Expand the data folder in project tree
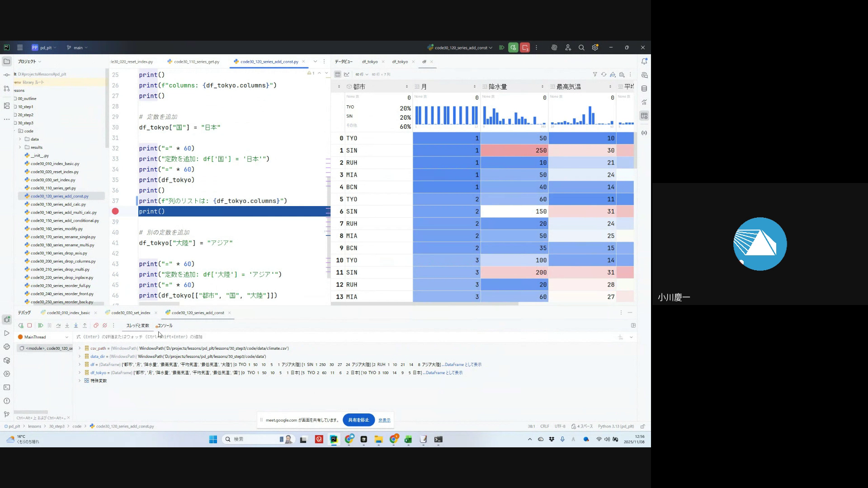868x488 pixels. 20,139
